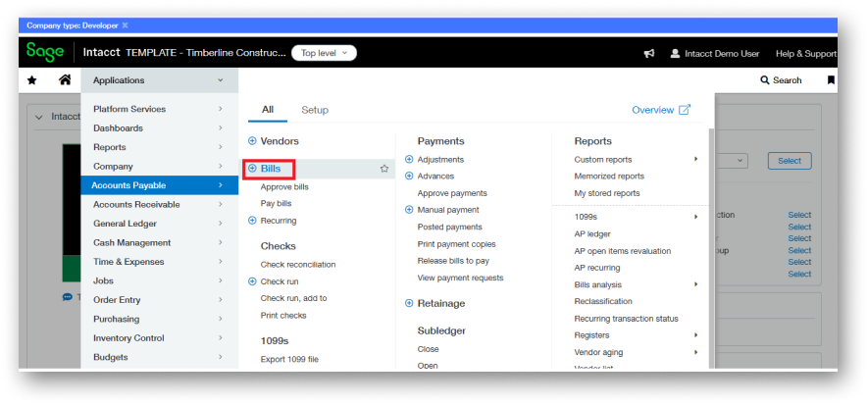
Task: Click the Search button
Action: (781, 80)
